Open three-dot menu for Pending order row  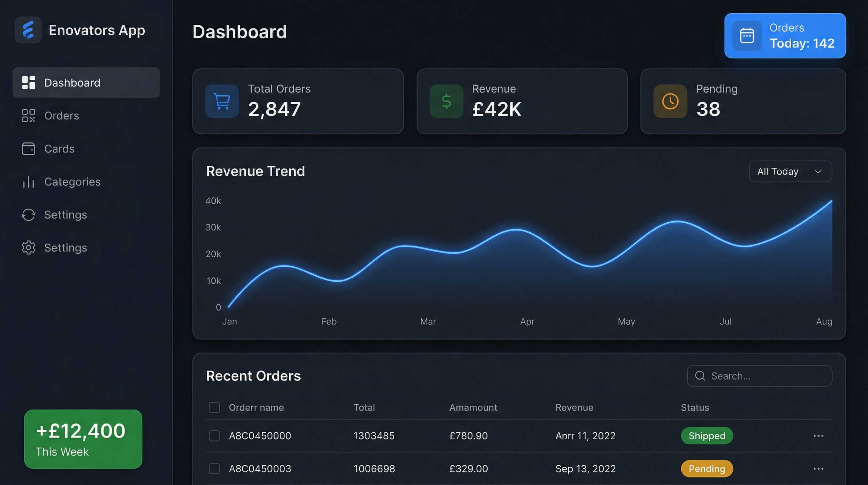818,469
